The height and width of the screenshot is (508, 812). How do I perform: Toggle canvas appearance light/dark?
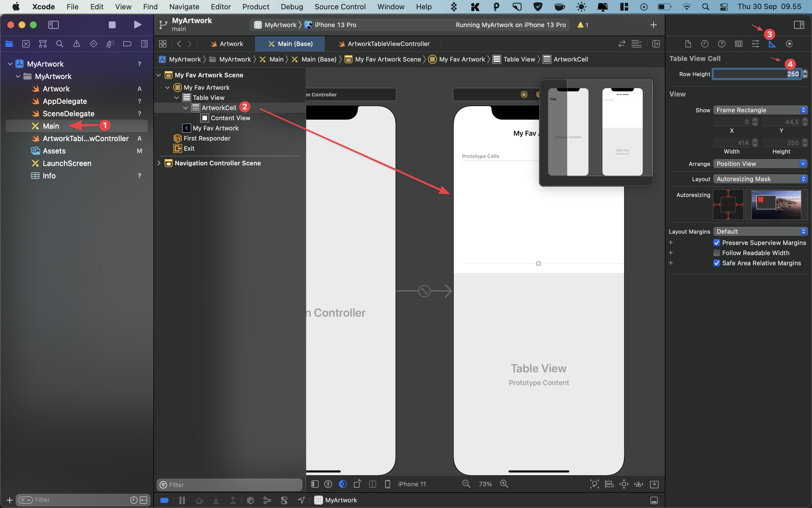pos(343,484)
